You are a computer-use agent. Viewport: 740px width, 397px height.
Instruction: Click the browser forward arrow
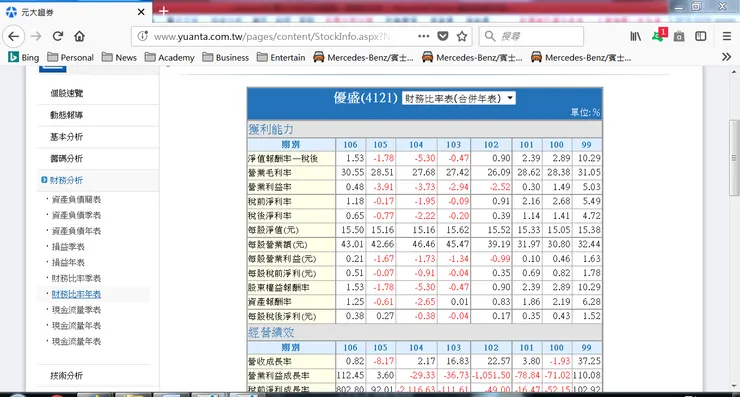(36, 36)
